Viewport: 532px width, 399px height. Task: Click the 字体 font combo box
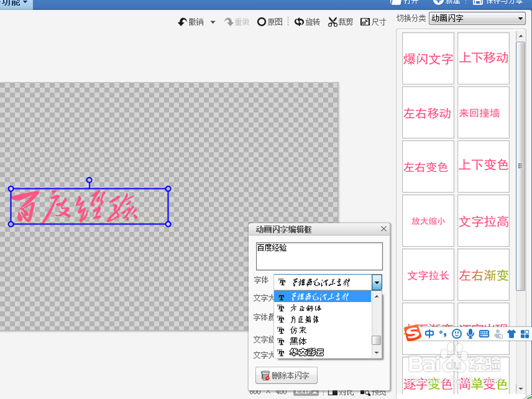click(x=328, y=282)
